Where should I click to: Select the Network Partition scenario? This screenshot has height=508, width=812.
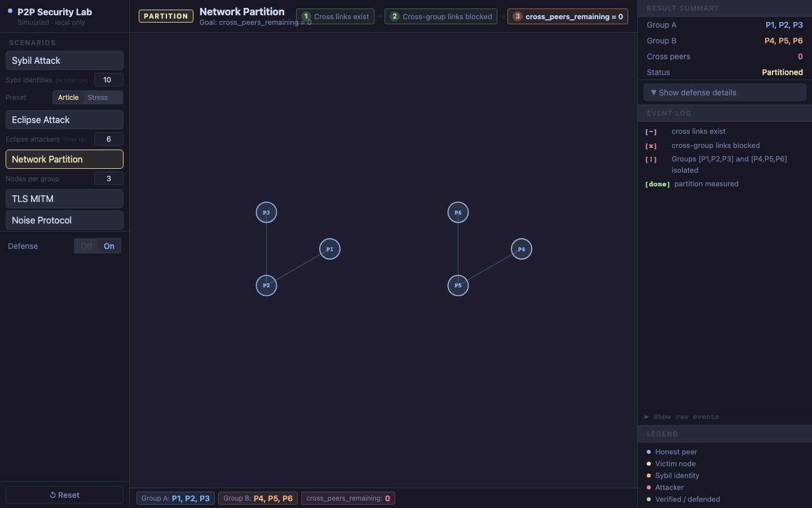coord(64,159)
